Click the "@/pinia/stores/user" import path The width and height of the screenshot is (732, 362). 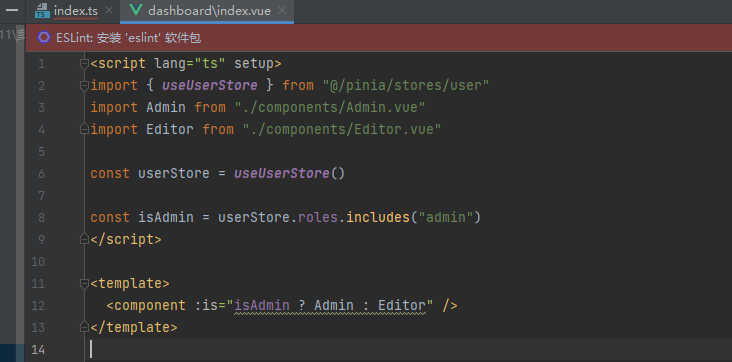[x=406, y=85]
